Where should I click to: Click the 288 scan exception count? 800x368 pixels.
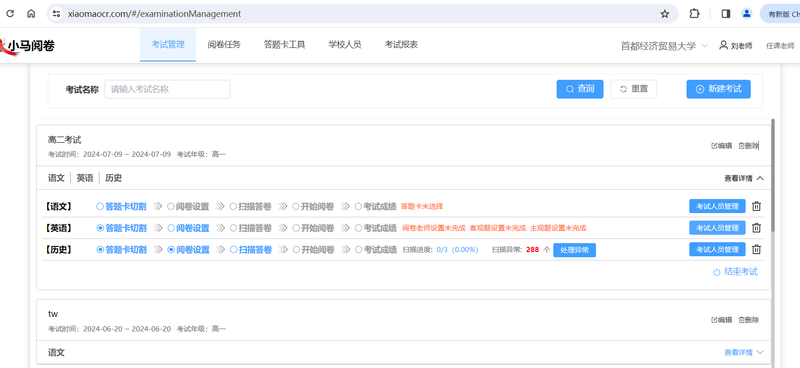coord(532,250)
